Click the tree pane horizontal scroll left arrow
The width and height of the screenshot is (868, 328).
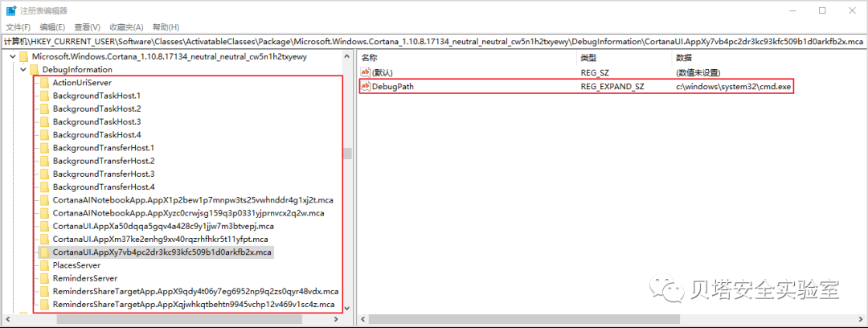(x=6, y=320)
